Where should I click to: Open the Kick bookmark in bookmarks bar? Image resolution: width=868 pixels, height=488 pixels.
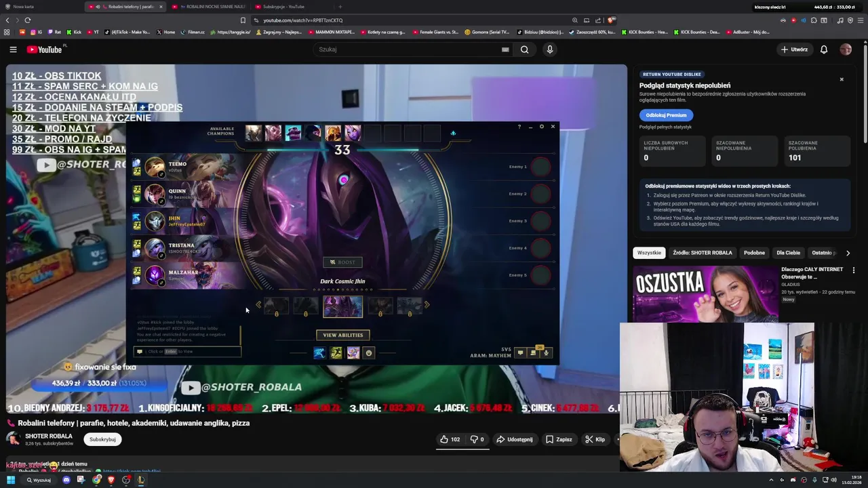[x=73, y=32]
